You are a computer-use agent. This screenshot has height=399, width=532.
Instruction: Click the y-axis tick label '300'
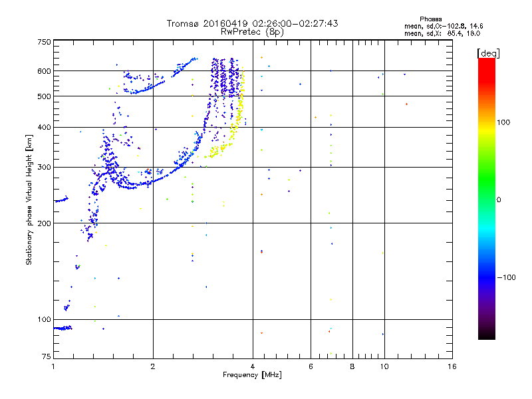(44, 168)
